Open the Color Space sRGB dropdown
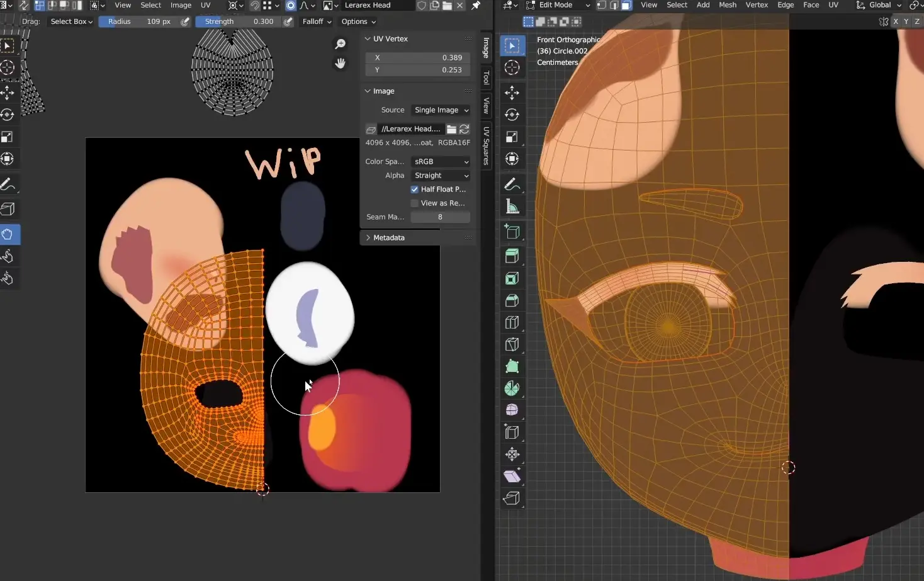Viewport: 924px width, 581px height. pos(441,162)
